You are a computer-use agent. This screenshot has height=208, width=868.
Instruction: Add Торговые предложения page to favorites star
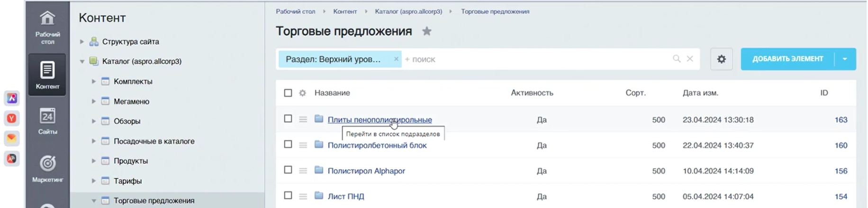coord(427,31)
